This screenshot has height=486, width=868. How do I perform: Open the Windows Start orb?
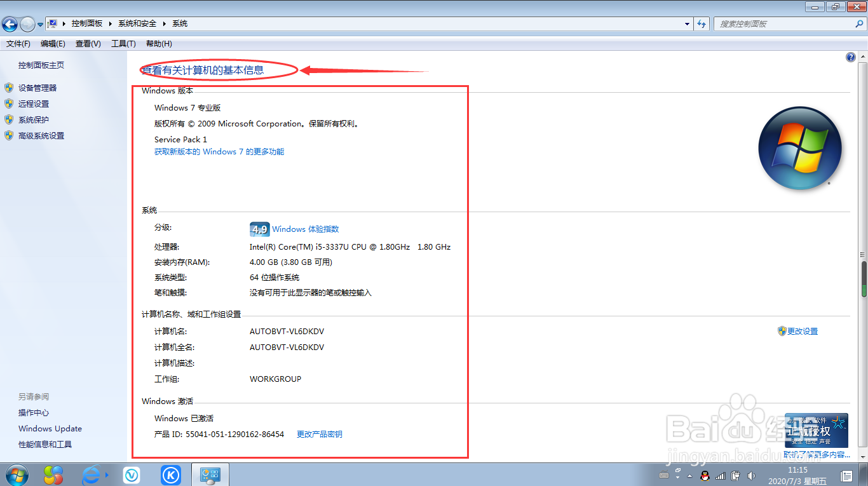tap(17, 475)
